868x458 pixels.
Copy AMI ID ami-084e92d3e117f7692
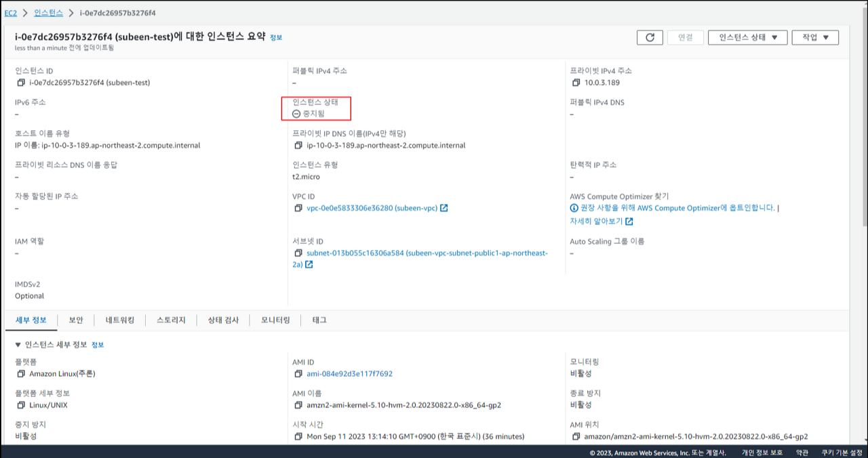298,374
